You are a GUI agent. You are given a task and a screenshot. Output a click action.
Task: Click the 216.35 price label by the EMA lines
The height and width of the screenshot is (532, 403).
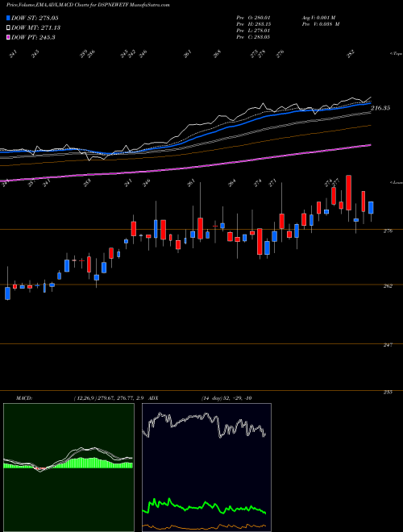point(380,108)
